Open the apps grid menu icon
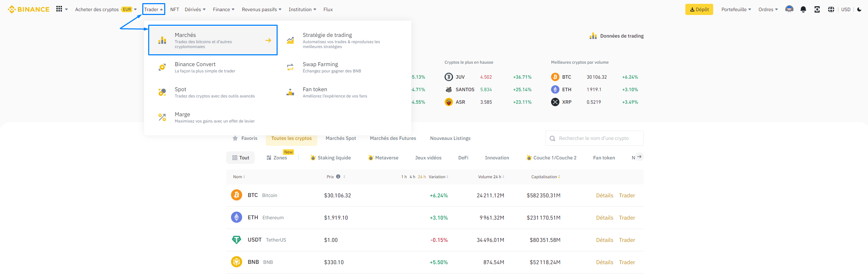 (x=59, y=9)
